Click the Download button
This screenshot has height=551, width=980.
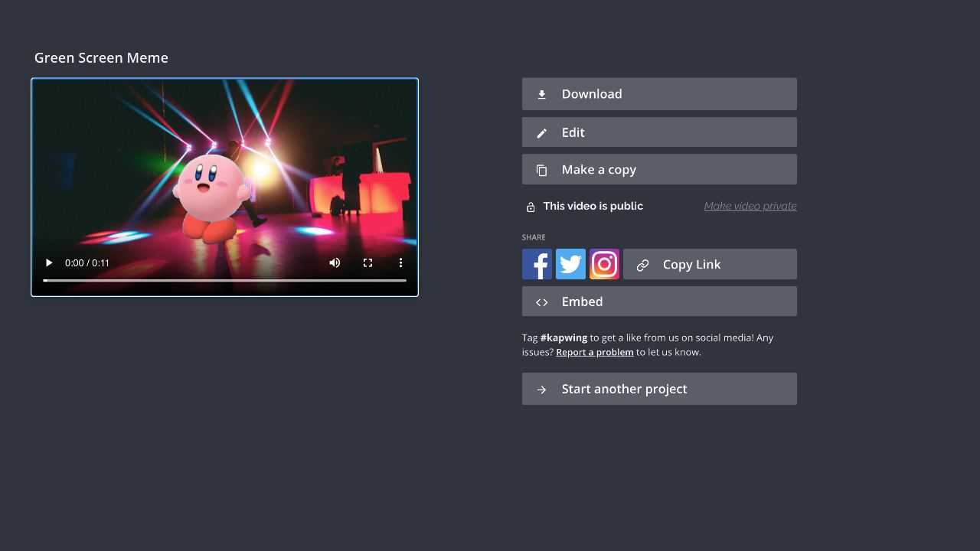coord(658,94)
